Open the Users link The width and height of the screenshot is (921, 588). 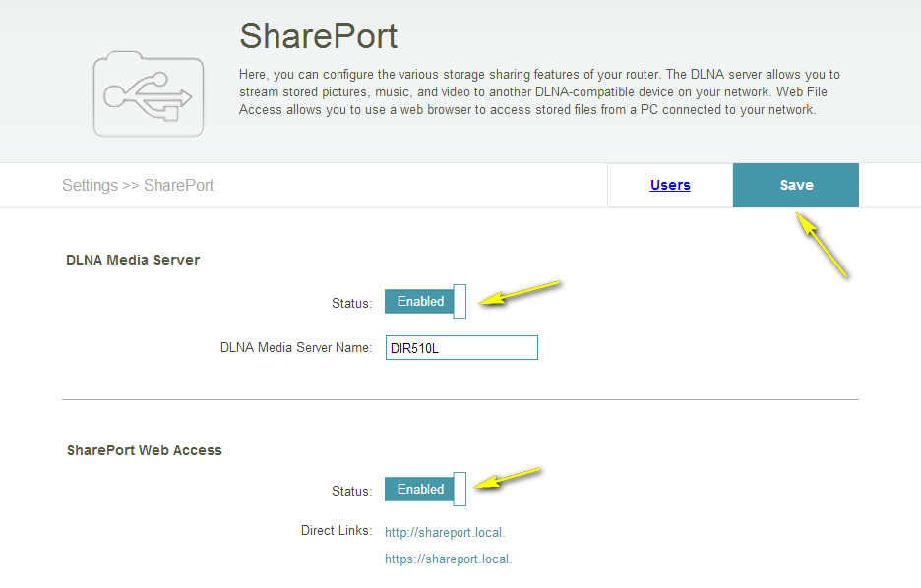(x=670, y=185)
